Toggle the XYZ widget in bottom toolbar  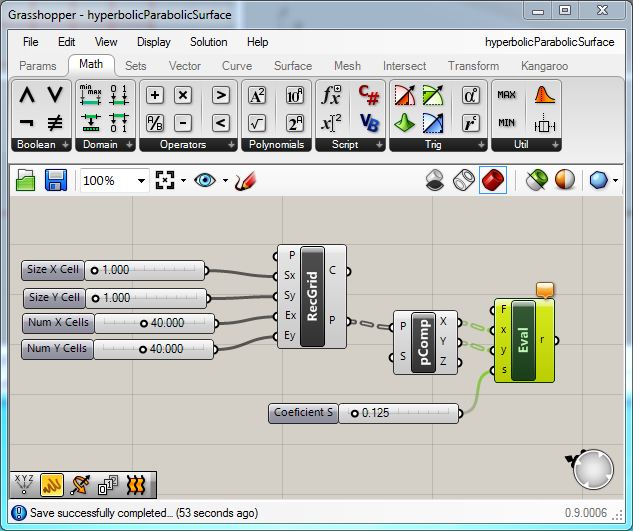tap(24, 484)
